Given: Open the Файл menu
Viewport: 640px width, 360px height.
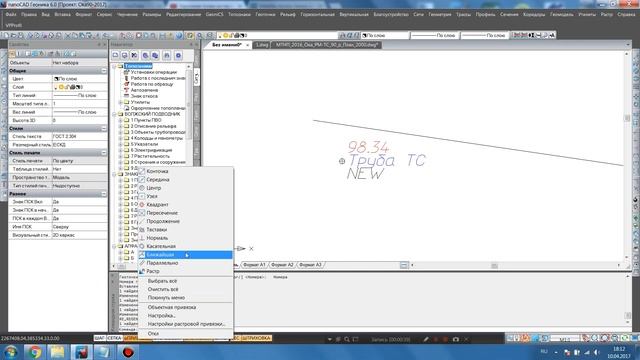Looking at the screenshot, I should coord(11,14).
